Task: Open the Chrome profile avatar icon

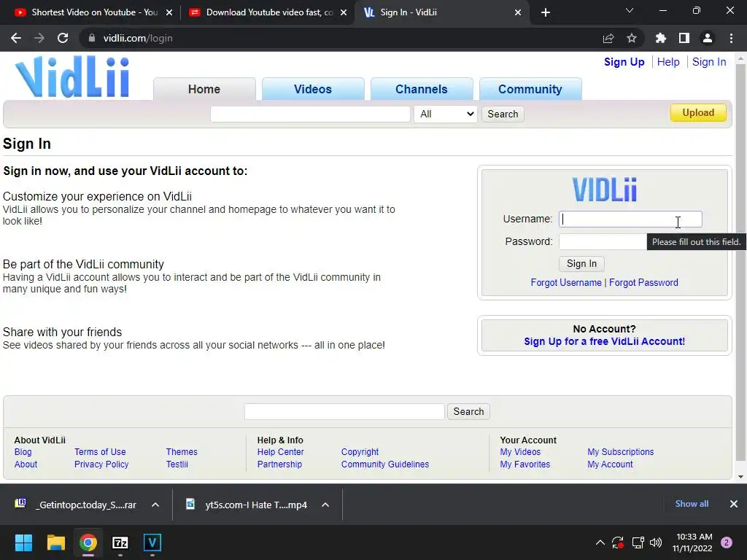Action: click(x=708, y=38)
